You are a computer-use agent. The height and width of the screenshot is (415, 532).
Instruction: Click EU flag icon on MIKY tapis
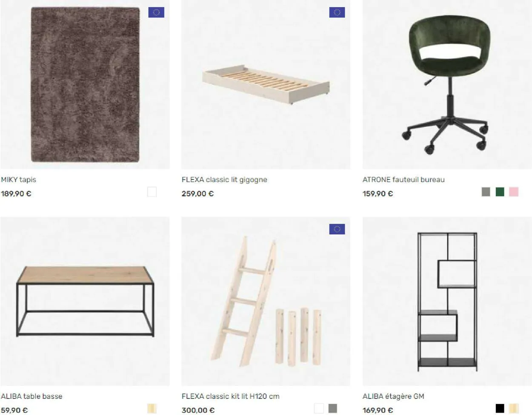(x=156, y=12)
